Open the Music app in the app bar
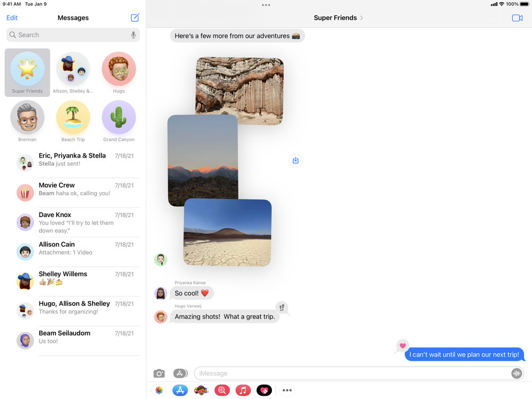Viewport: 532px width, 399px height. (x=243, y=390)
